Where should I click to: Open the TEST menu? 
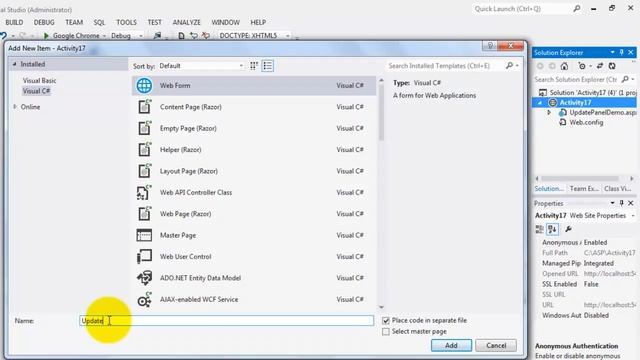pos(154,22)
